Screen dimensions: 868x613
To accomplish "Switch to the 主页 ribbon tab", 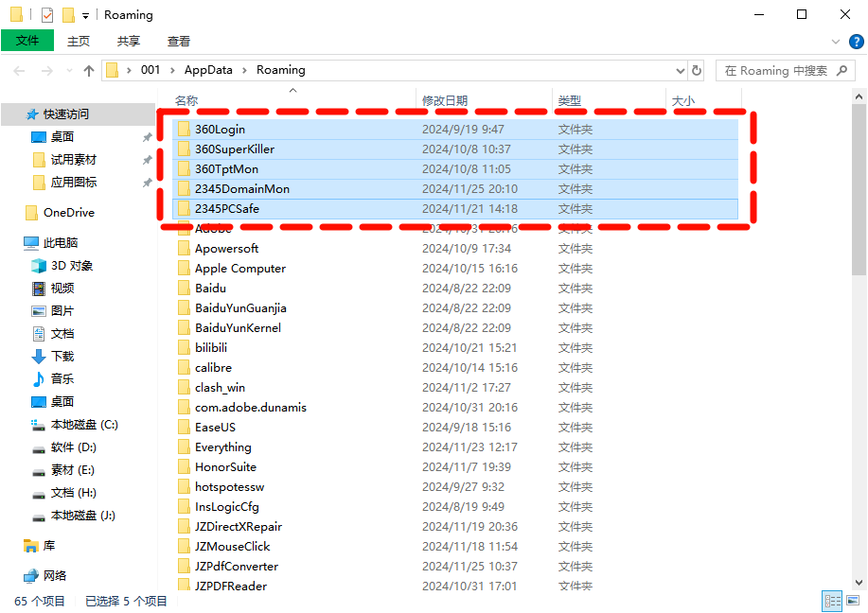I will [x=78, y=42].
